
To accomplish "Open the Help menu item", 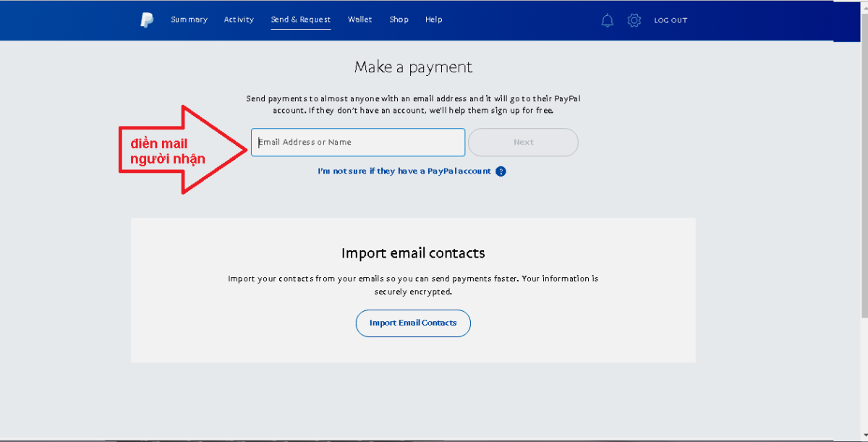I will (x=434, y=20).
